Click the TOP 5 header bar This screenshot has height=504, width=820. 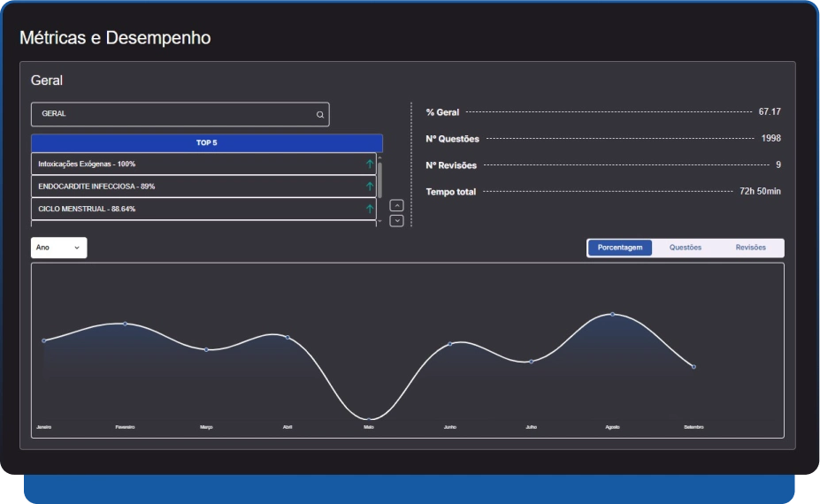[206, 143]
